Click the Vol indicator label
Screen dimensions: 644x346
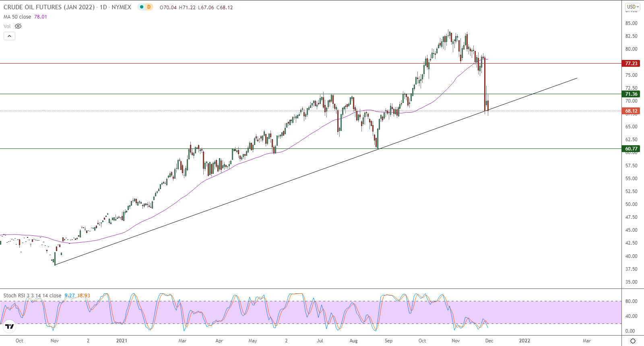pos(7,26)
